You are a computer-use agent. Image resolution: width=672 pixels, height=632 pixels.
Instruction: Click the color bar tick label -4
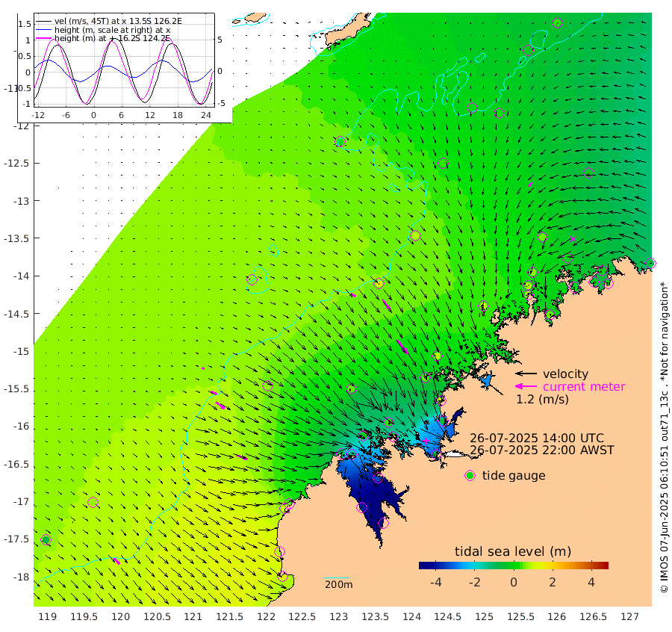435,582
